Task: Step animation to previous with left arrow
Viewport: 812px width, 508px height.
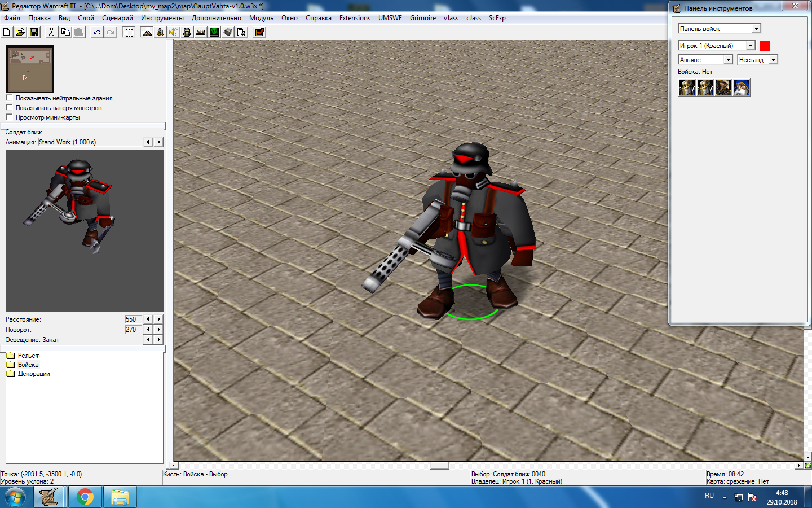Action: click(x=148, y=142)
